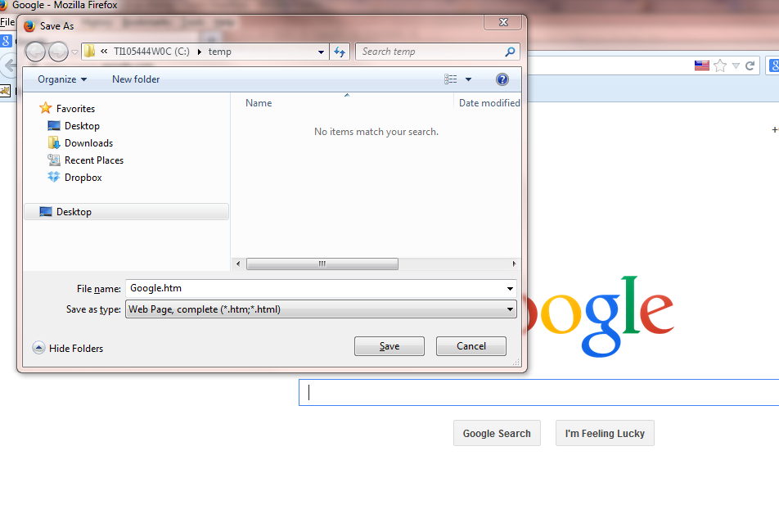
Task: Click I'm Feeling Lucky button
Action: coord(605,433)
